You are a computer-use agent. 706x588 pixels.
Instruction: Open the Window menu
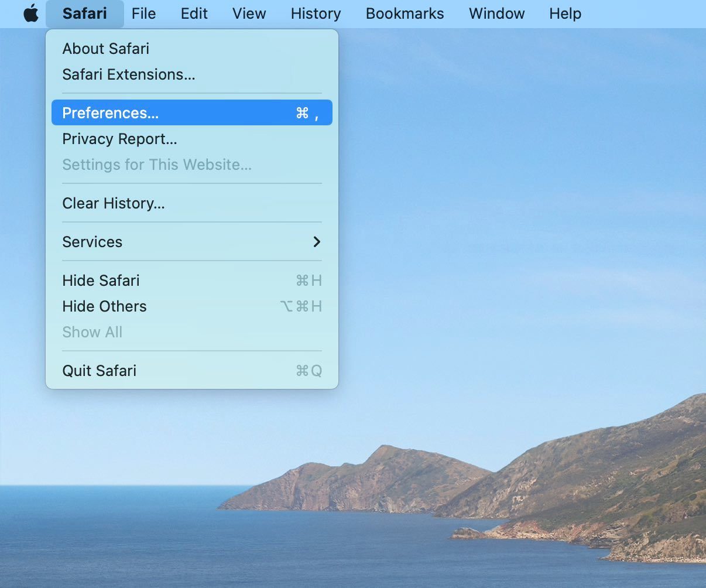[x=497, y=13]
